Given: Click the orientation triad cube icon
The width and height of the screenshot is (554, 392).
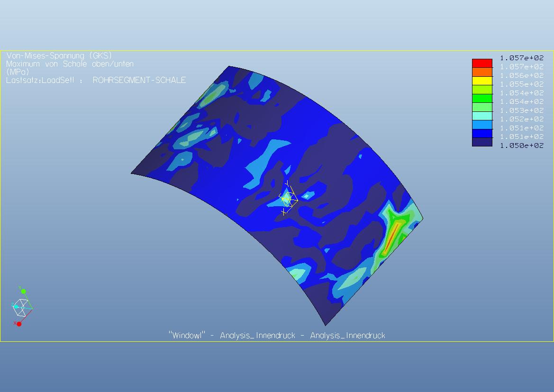Looking at the screenshot, I should click(x=21, y=308).
